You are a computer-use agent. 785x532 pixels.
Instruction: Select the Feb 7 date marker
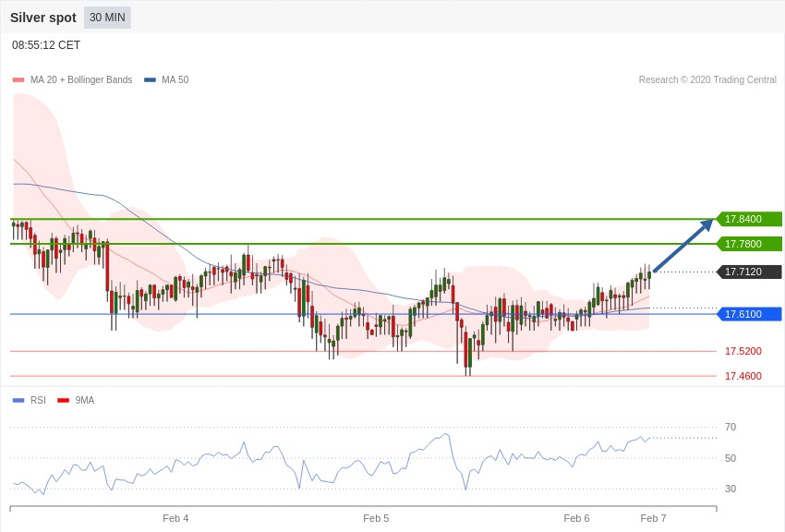653,518
